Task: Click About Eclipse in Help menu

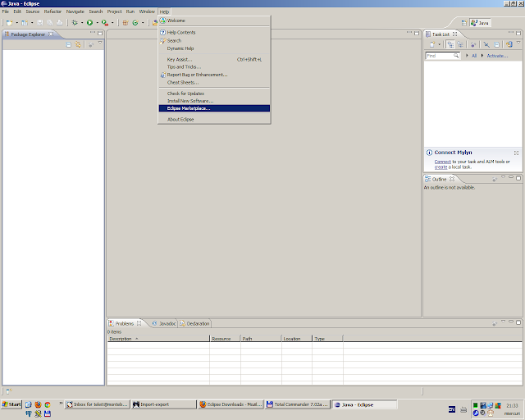Action: pyautogui.click(x=214, y=119)
